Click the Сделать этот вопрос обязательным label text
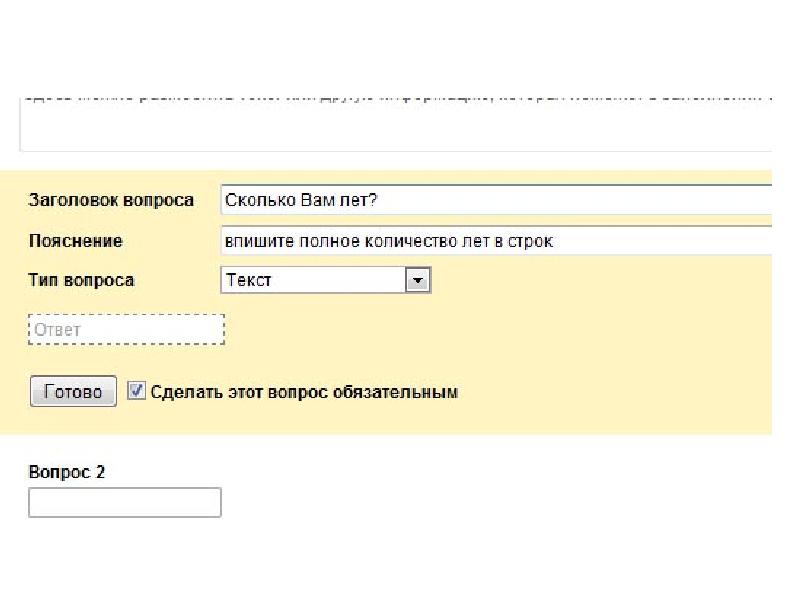Screen dimensions: 800x600 [x=304, y=392]
